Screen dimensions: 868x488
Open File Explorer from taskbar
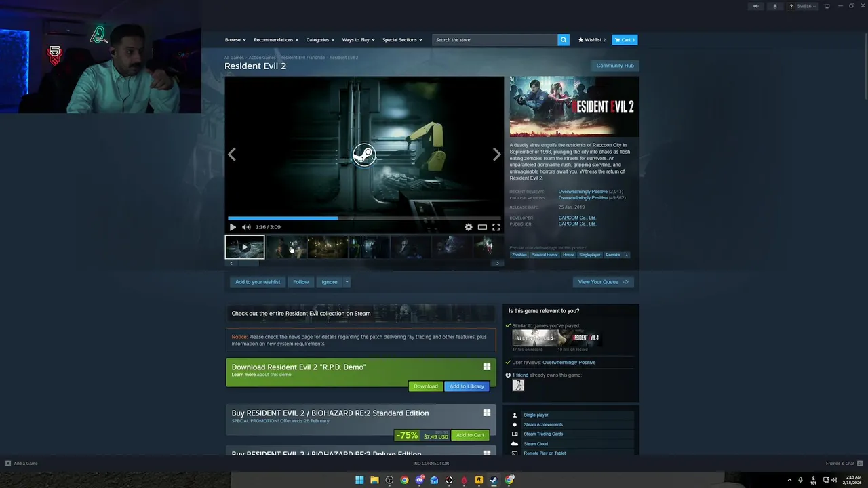tap(374, 480)
